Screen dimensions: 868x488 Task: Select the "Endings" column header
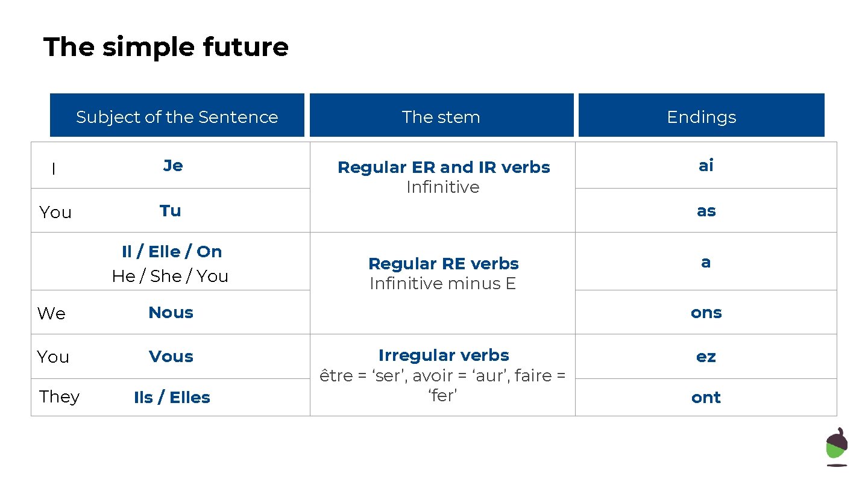click(702, 117)
